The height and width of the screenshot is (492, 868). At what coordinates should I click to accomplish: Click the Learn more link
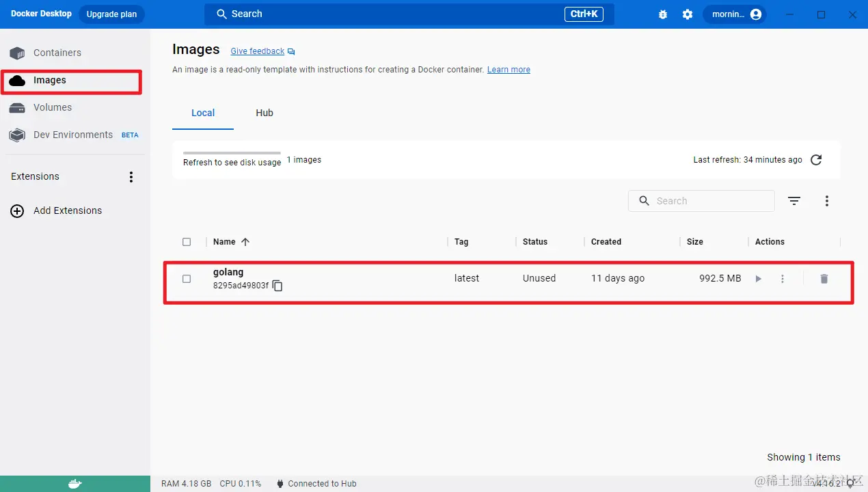pos(508,70)
